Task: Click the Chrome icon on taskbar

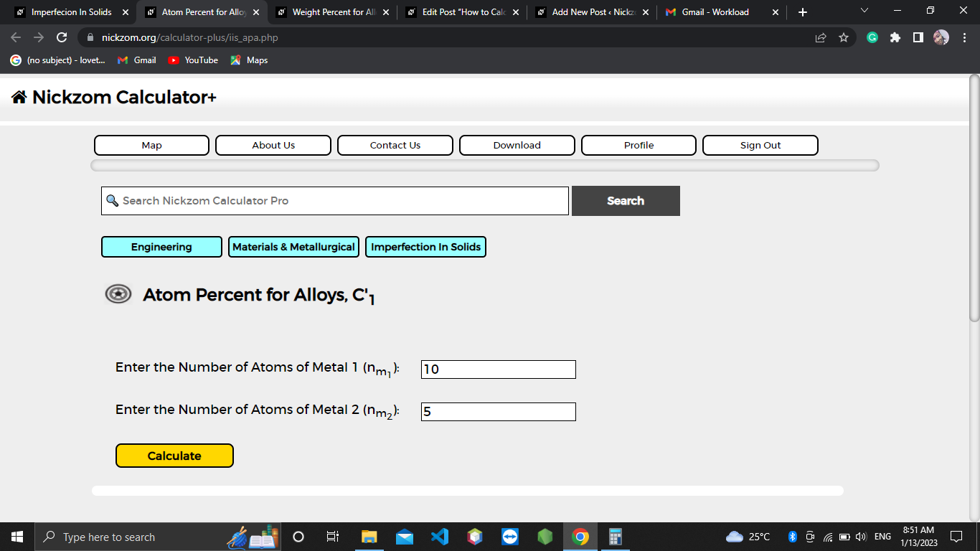Action: click(580, 537)
